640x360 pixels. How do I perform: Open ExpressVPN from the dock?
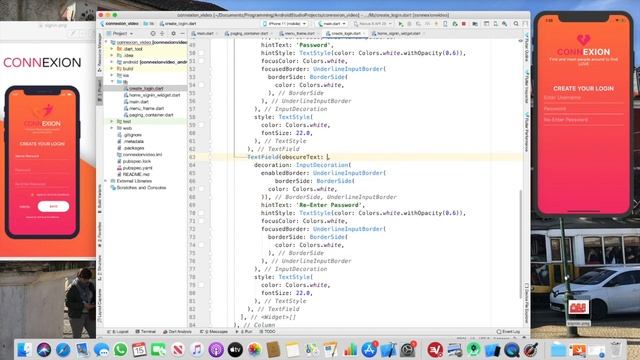click(435, 350)
